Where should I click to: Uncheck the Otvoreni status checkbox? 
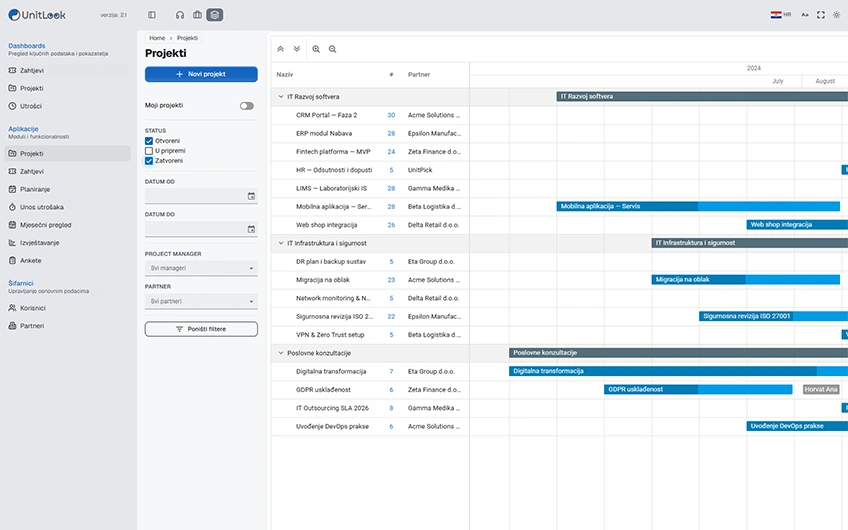(149, 141)
